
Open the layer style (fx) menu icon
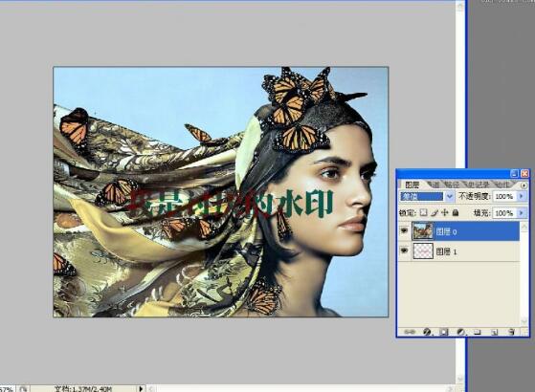click(x=427, y=332)
